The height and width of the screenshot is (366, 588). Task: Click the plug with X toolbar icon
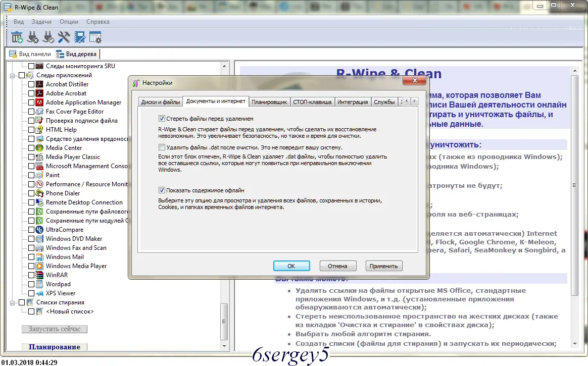point(33,37)
